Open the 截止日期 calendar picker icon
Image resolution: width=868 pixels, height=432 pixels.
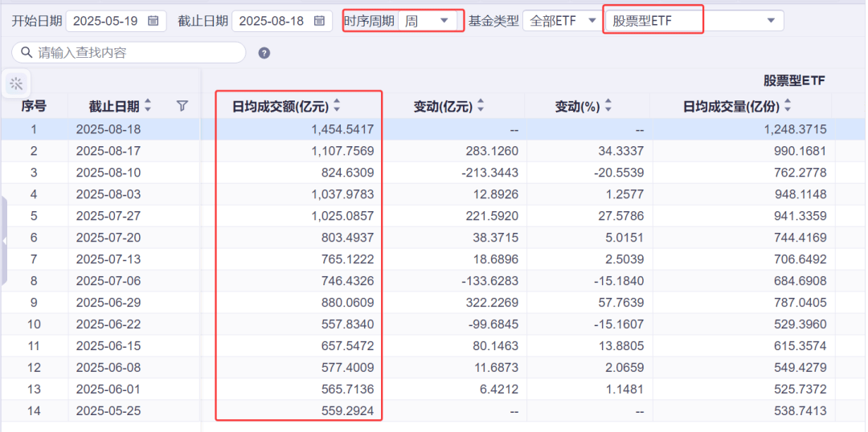pyautogui.click(x=319, y=21)
